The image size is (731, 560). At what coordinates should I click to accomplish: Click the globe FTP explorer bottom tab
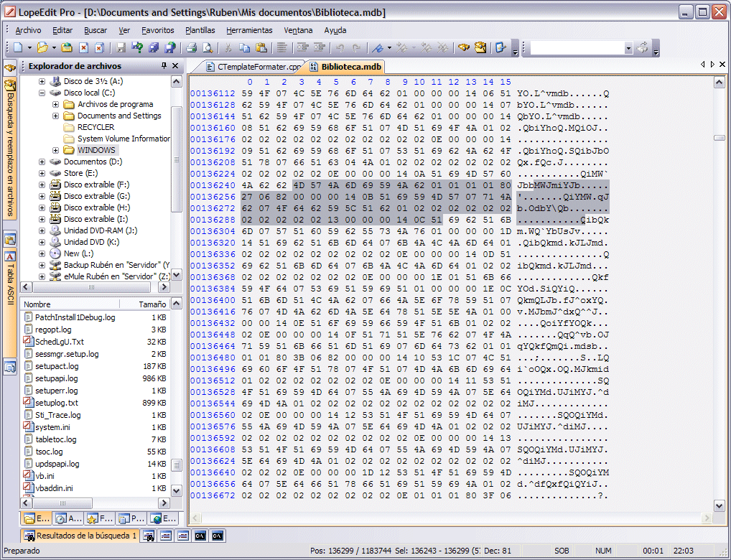pos(163,518)
